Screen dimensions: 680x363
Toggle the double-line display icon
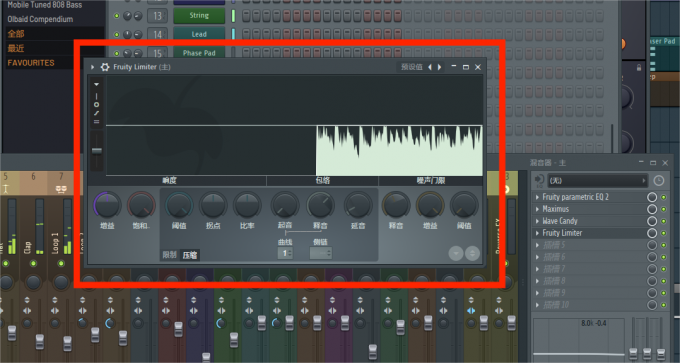click(x=96, y=122)
